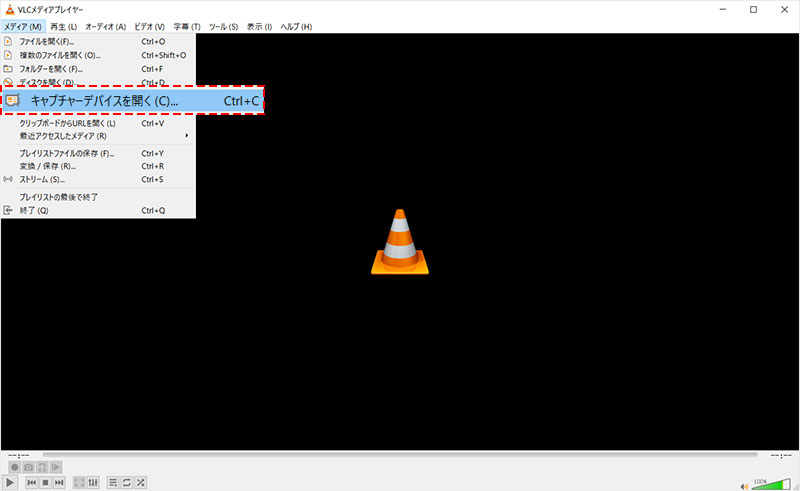Maximize the VLC window
Screen dimensions: 800x491
point(754,9)
